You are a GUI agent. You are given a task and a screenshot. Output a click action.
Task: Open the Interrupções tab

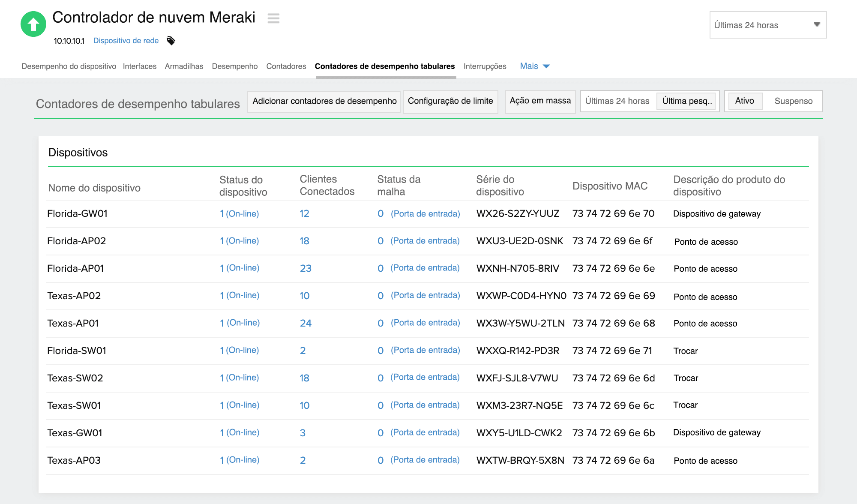(x=485, y=66)
